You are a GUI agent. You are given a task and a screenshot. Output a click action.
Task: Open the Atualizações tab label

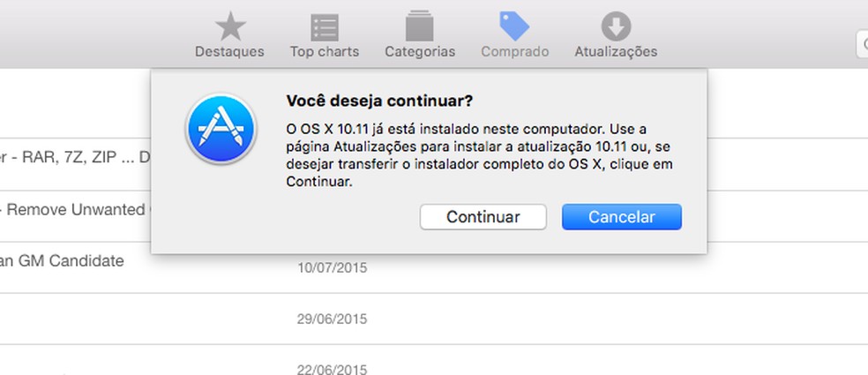(x=616, y=51)
